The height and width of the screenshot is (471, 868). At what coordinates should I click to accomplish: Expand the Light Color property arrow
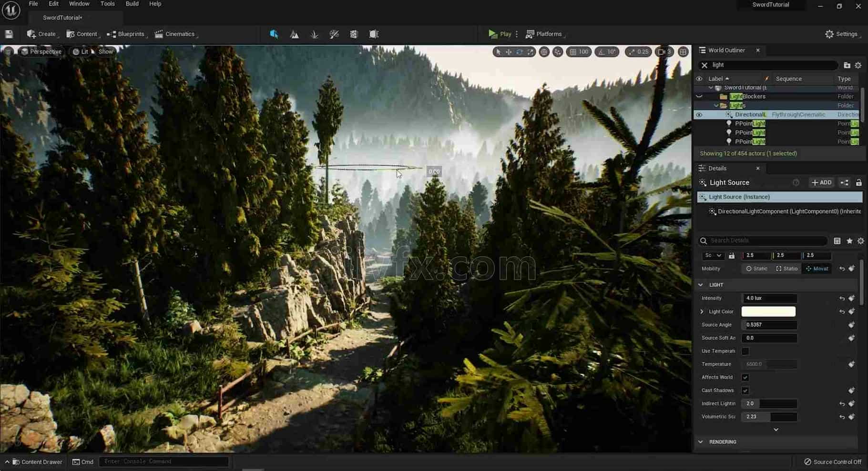(x=702, y=311)
